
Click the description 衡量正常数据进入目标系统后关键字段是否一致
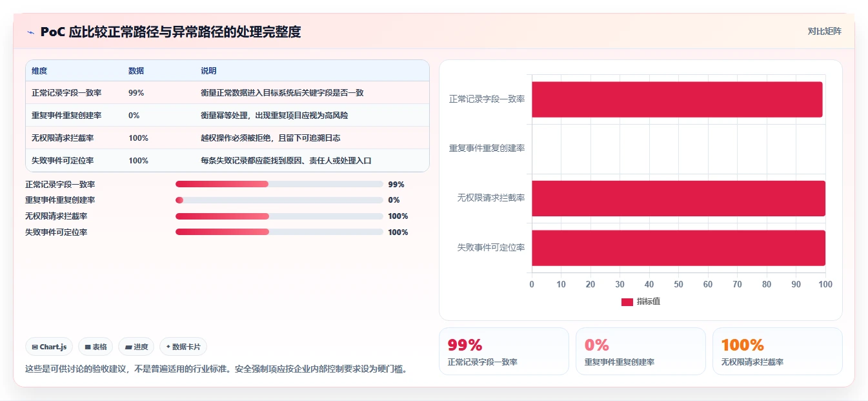point(282,93)
